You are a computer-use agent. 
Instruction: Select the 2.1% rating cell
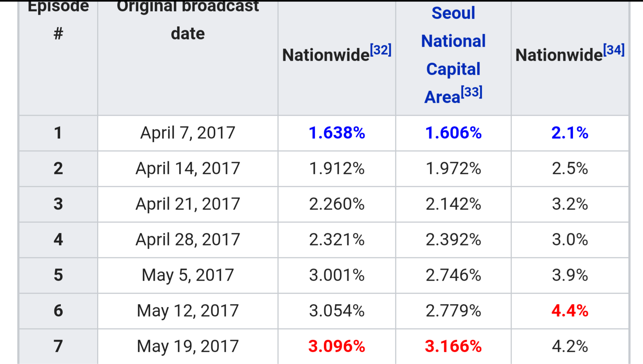pos(570,133)
